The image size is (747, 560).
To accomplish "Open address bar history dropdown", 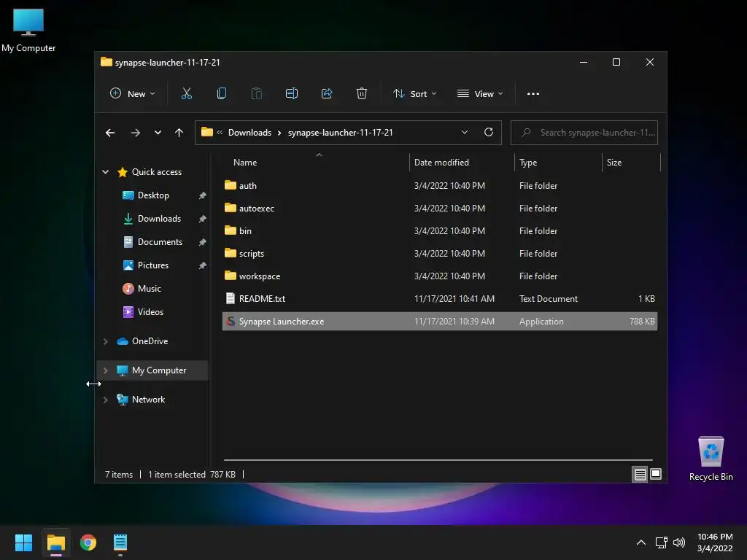I will [465, 133].
